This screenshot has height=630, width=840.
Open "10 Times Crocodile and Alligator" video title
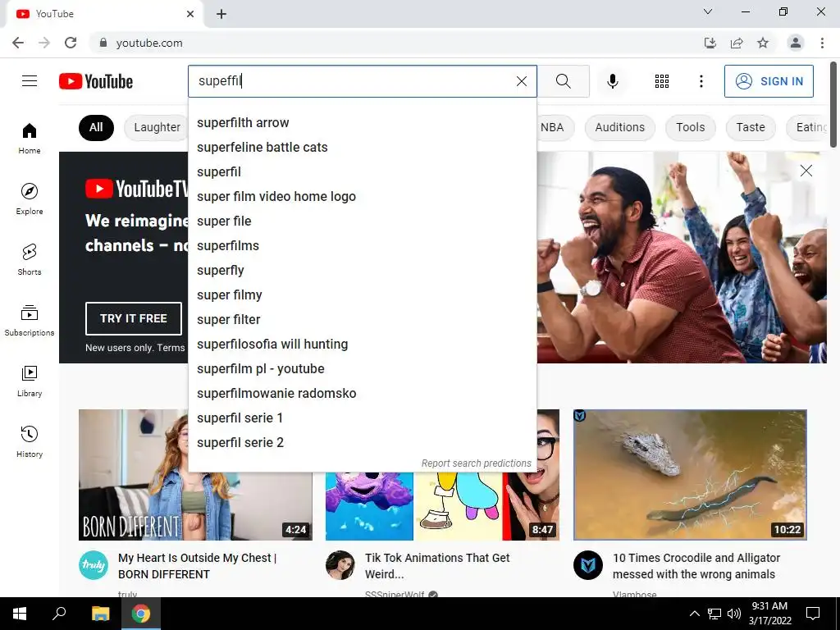(x=696, y=566)
